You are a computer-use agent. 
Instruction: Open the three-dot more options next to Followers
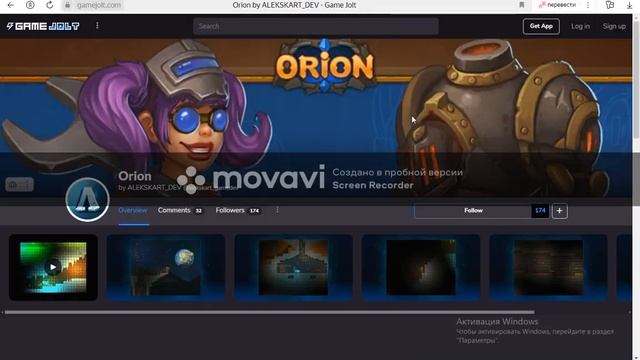[x=277, y=210]
